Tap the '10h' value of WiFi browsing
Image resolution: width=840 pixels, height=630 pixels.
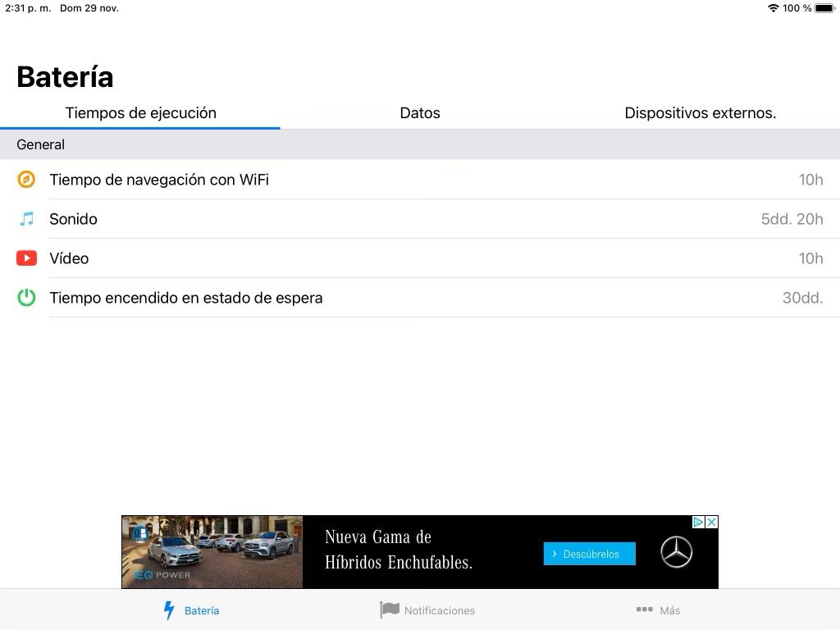810,180
